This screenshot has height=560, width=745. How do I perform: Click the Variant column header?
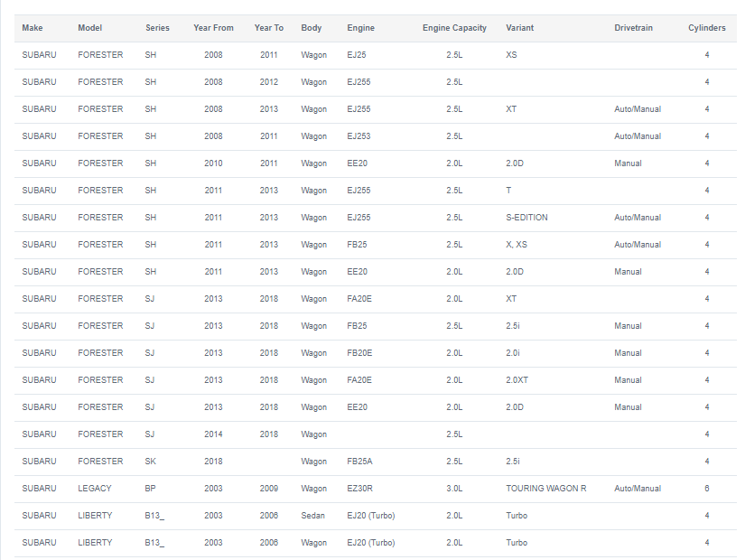click(520, 28)
